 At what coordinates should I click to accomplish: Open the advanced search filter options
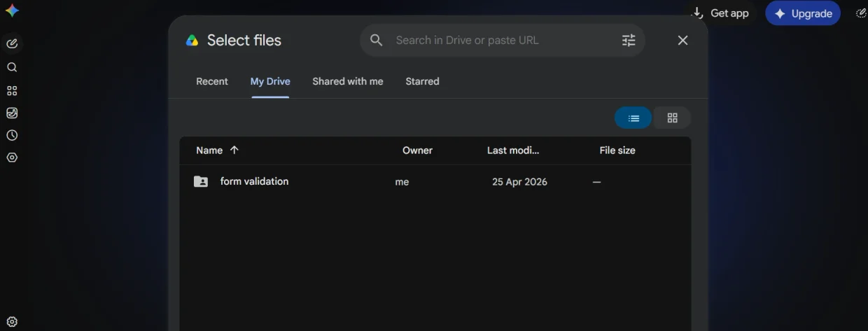pyautogui.click(x=629, y=41)
